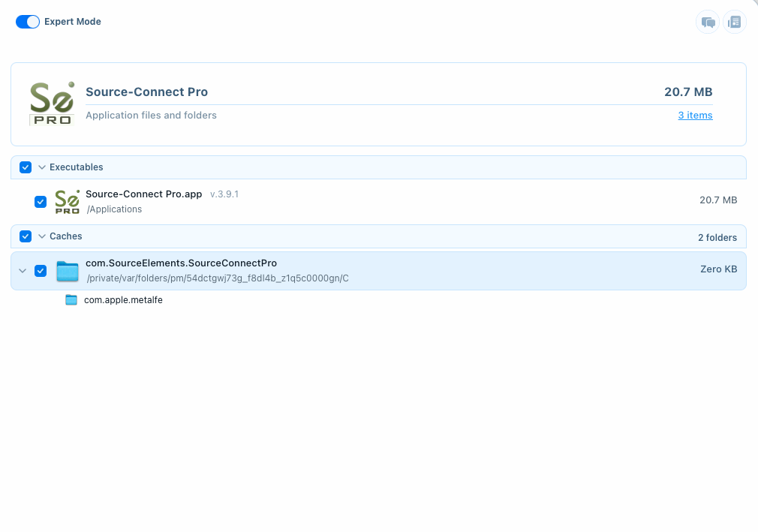Collapse the Caches section
This screenshot has width=758, height=532.
(x=42, y=236)
